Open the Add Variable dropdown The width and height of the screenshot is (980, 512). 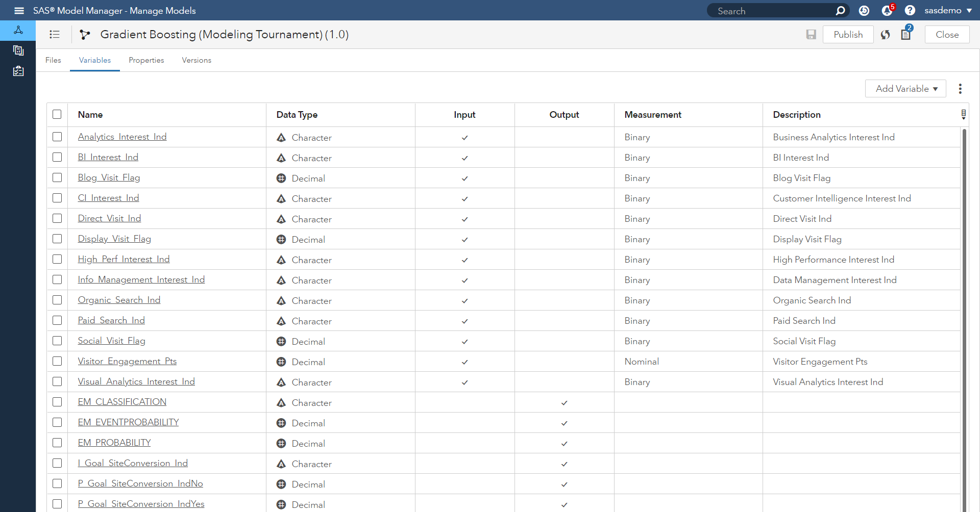point(905,88)
